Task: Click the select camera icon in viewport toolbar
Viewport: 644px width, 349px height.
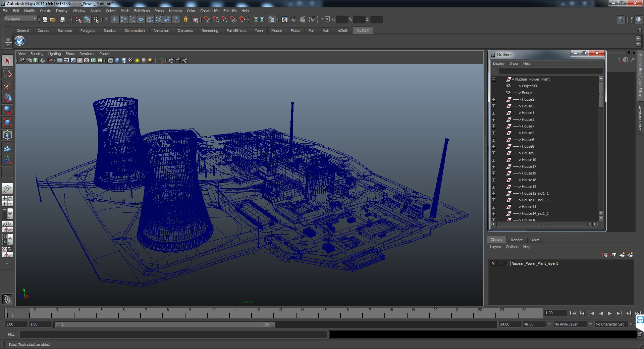Action: [22, 60]
